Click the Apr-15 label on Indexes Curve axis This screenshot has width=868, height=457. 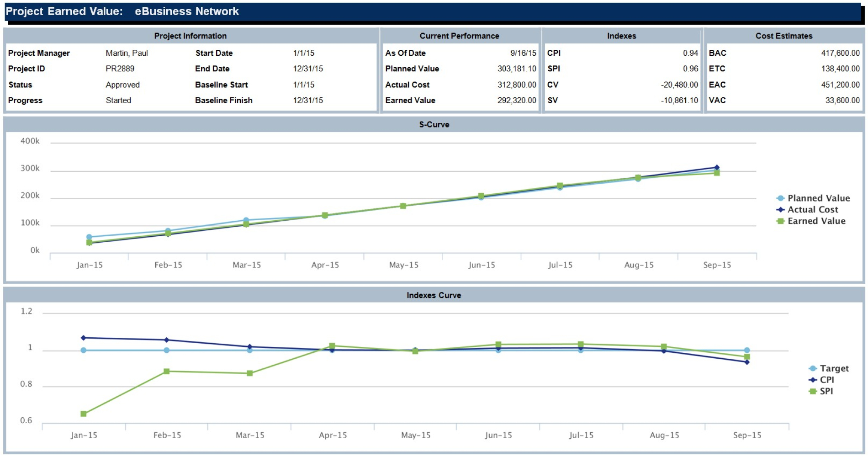click(x=333, y=435)
